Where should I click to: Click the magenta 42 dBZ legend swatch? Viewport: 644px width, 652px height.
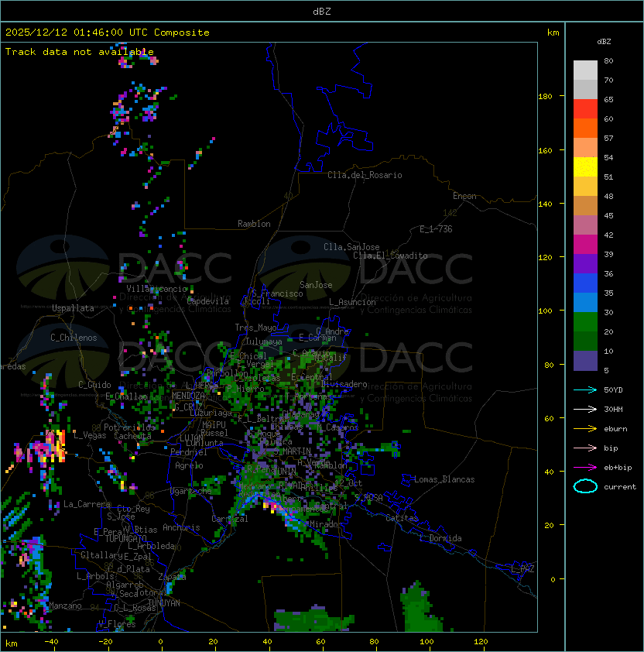tap(585, 244)
